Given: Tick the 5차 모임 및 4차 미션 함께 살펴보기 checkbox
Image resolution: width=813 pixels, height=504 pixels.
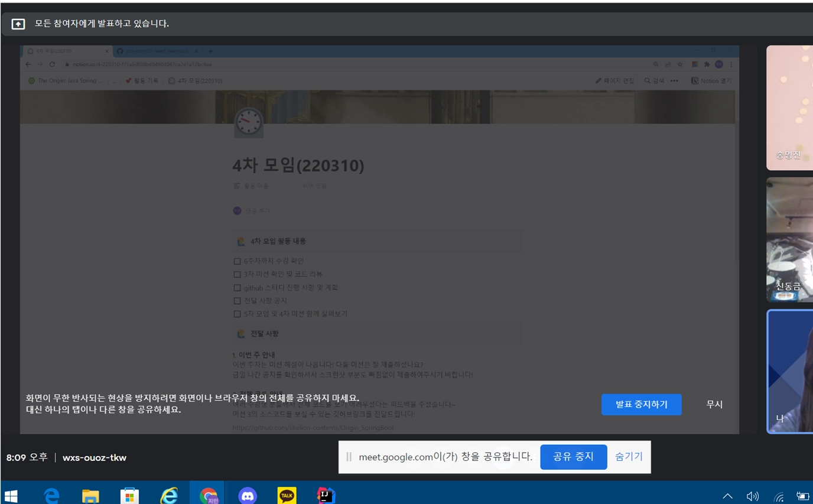Looking at the screenshot, I should coord(237,314).
